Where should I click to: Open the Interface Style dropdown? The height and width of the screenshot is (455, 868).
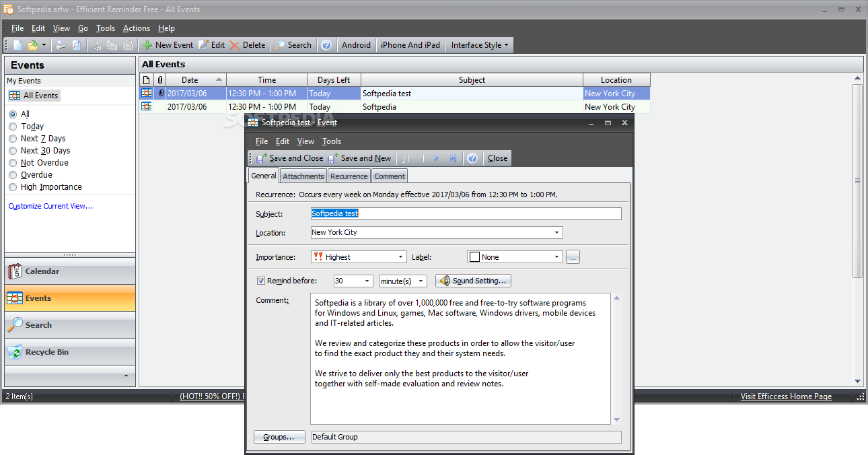click(x=480, y=45)
